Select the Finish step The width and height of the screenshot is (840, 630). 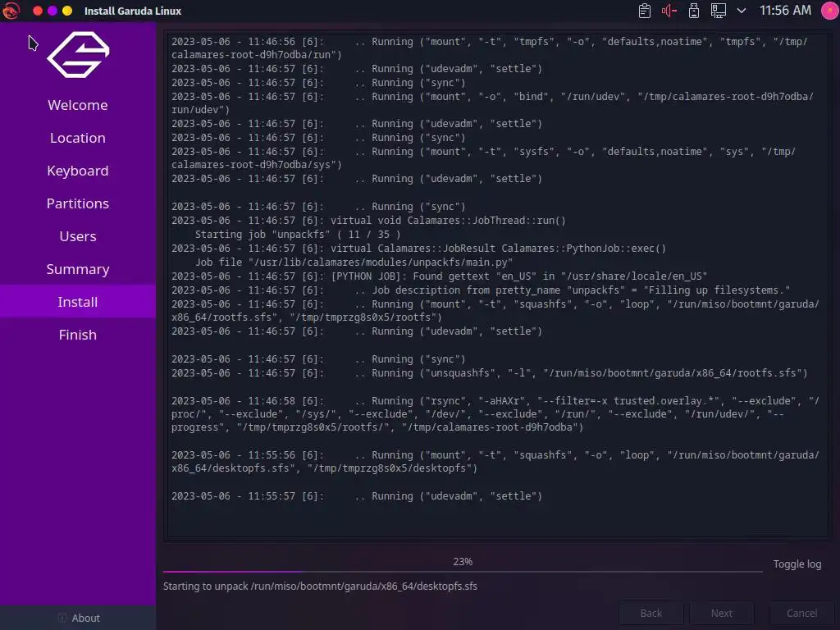click(78, 335)
